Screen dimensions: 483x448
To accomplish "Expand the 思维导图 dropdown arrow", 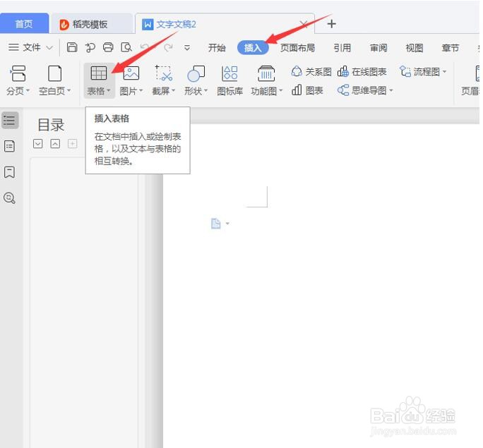I will [391, 90].
